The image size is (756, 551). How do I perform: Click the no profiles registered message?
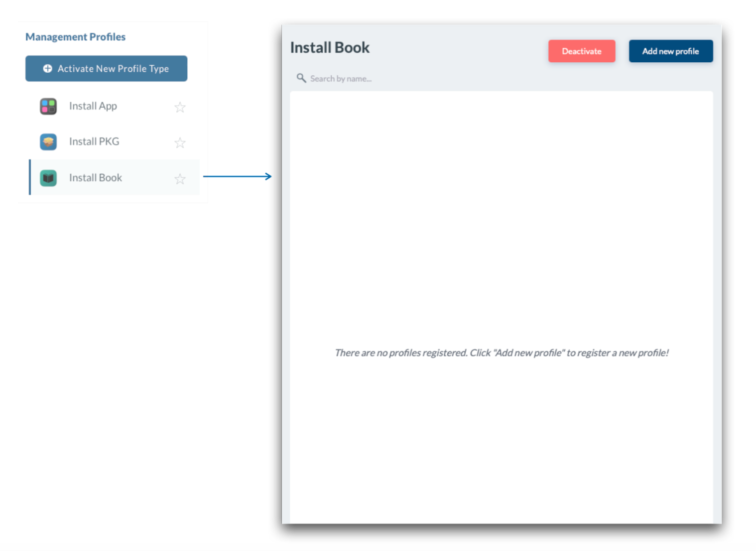pos(501,353)
